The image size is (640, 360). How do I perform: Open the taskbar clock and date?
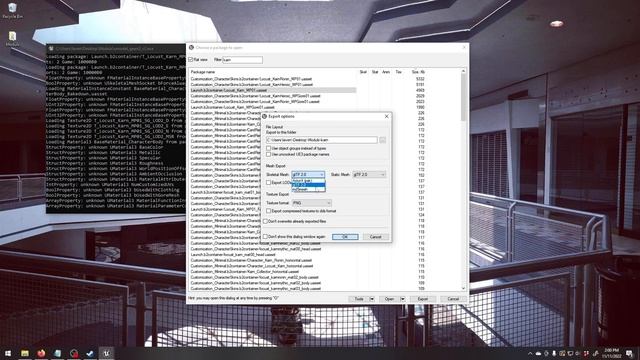(x=612, y=353)
